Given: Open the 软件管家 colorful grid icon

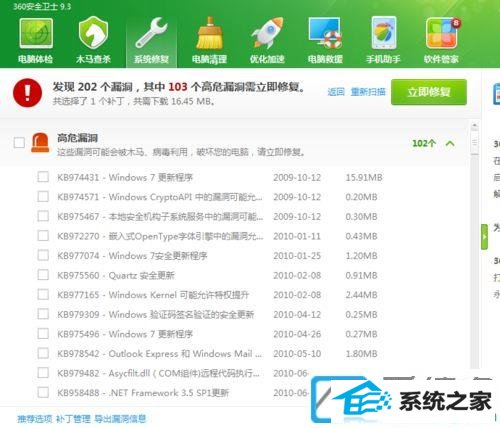Looking at the screenshot, I should click(x=442, y=33).
